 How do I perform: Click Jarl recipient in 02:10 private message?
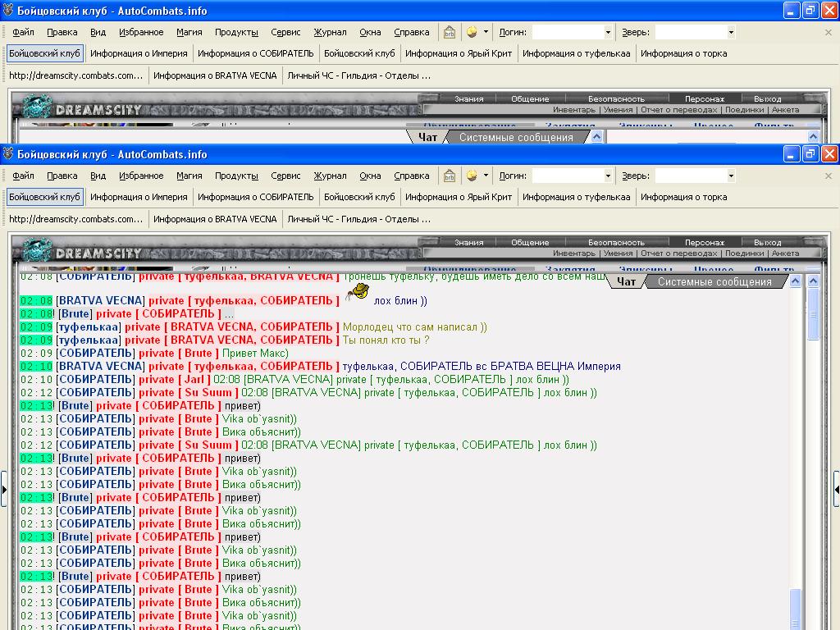pos(194,379)
